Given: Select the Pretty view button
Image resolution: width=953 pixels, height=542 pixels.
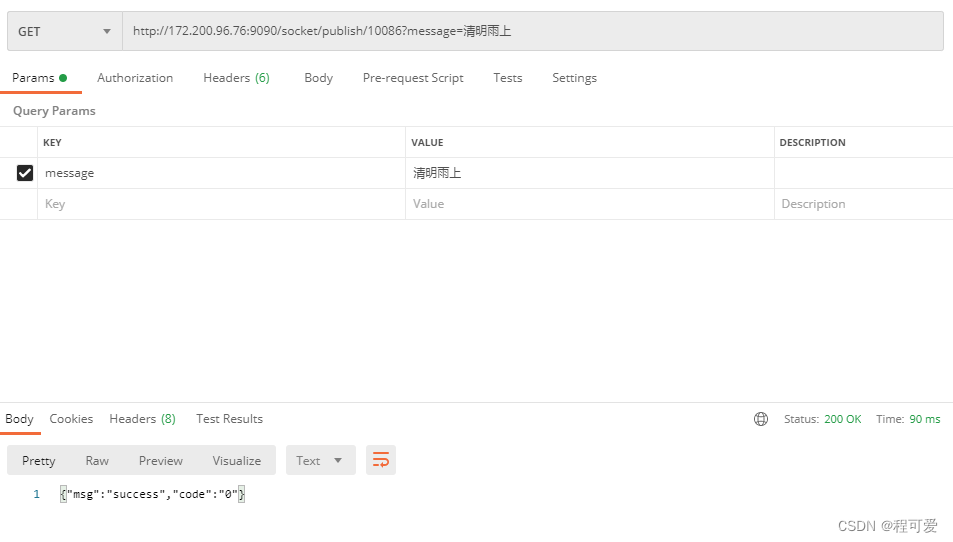Looking at the screenshot, I should click(39, 461).
